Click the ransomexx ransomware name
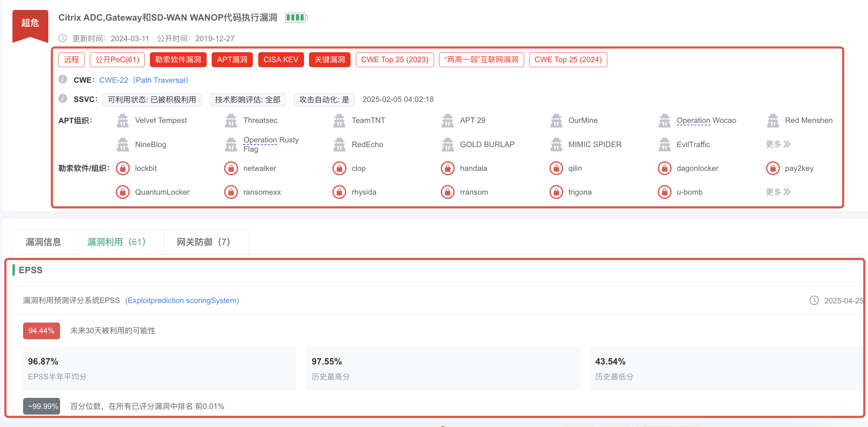The height and width of the screenshot is (427, 868). pyautogui.click(x=262, y=192)
